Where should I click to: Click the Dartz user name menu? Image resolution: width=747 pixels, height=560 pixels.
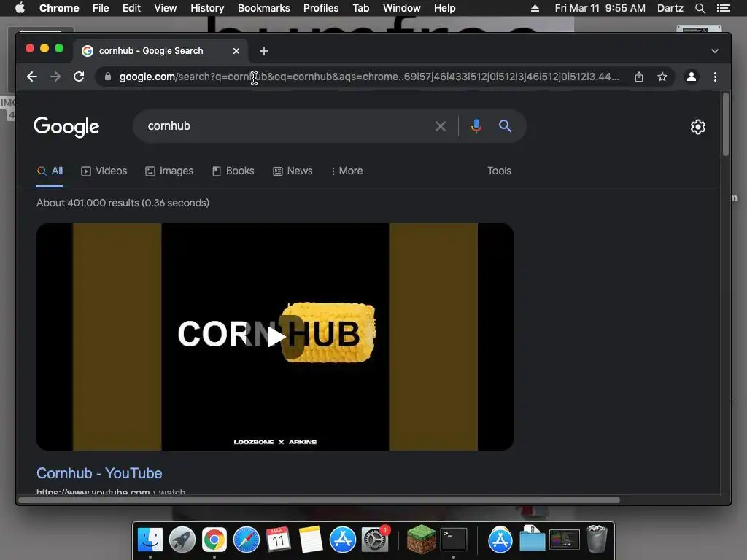click(670, 8)
